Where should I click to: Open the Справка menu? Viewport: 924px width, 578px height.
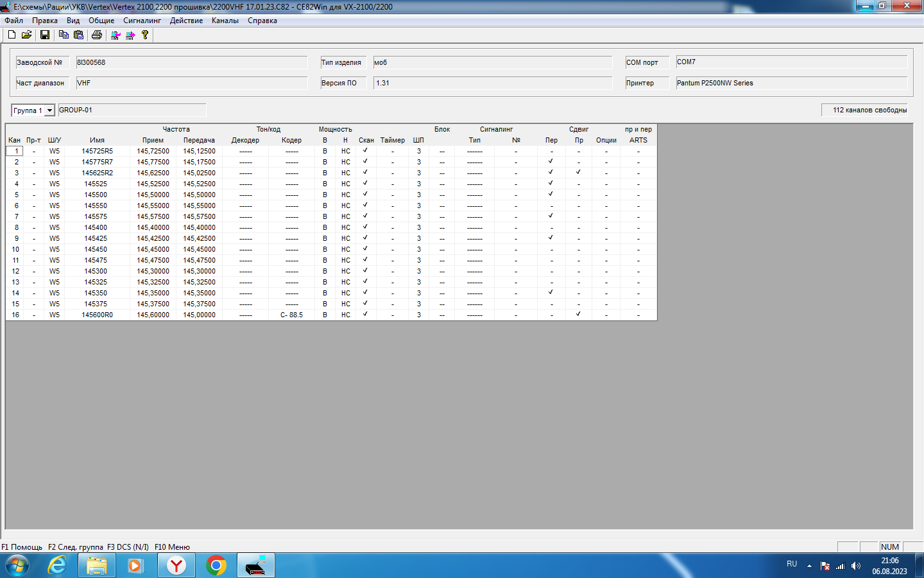click(x=262, y=21)
